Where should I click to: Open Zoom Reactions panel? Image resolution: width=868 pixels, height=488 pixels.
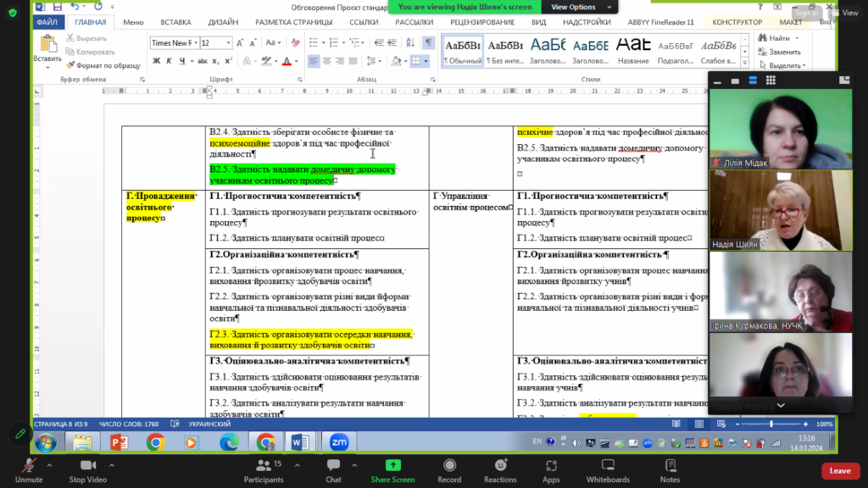[500, 470]
